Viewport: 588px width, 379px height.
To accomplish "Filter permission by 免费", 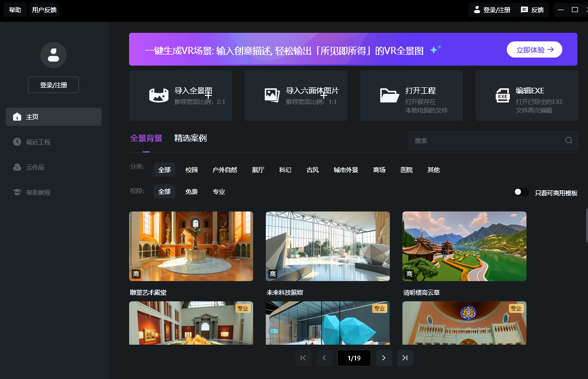I will 191,192.
